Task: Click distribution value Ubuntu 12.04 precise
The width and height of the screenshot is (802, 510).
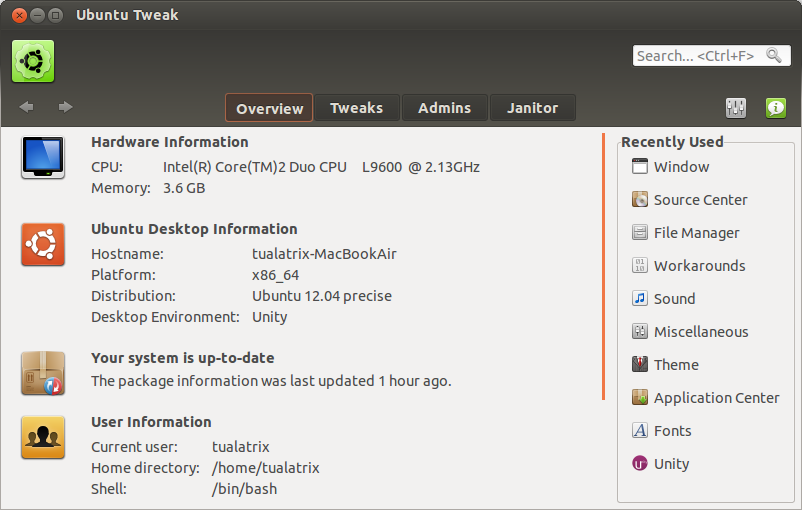Action: click(322, 296)
